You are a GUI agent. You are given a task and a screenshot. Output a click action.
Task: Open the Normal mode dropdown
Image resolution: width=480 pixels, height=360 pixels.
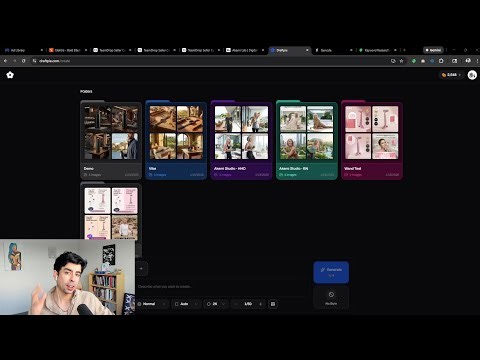(x=152, y=304)
